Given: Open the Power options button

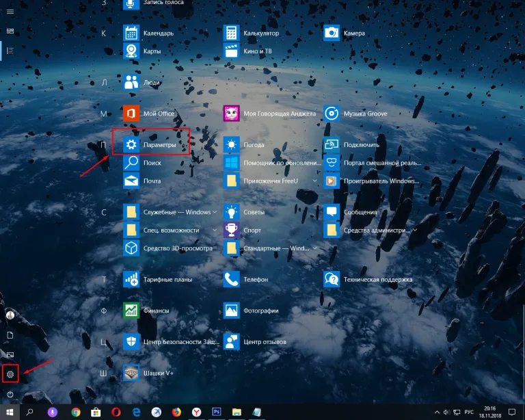Looking at the screenshot, I should coord(10,394).
